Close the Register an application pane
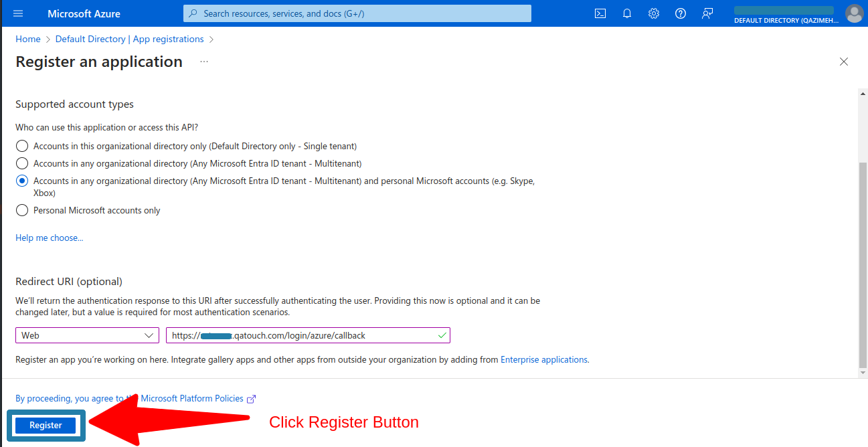Screen dimensions: 868x447 point(844,62)
